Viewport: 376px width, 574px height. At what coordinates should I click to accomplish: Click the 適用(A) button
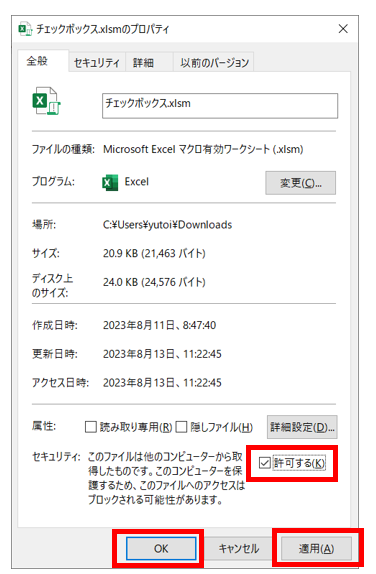316,548
